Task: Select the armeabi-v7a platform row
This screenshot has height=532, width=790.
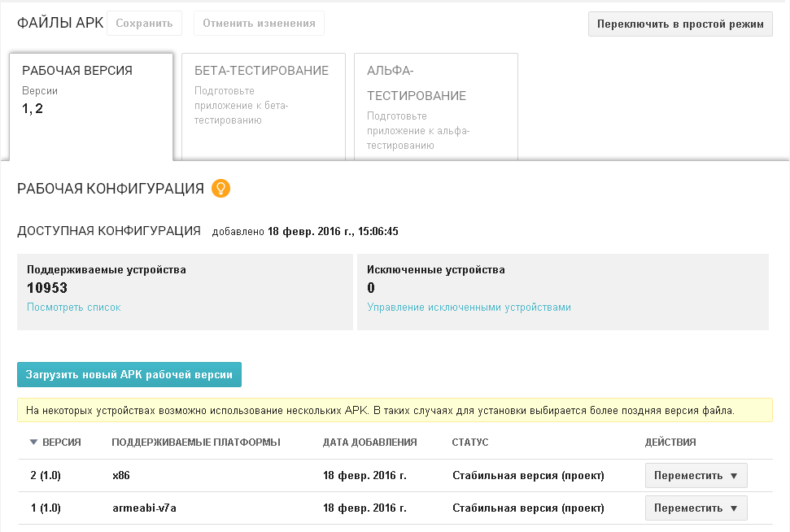Action: point(395,508)
